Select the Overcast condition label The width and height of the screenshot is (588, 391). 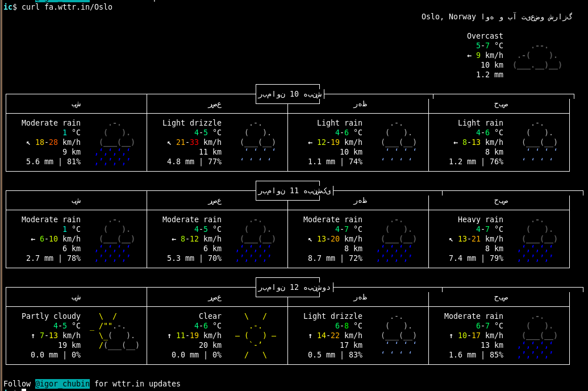(485, 36)
